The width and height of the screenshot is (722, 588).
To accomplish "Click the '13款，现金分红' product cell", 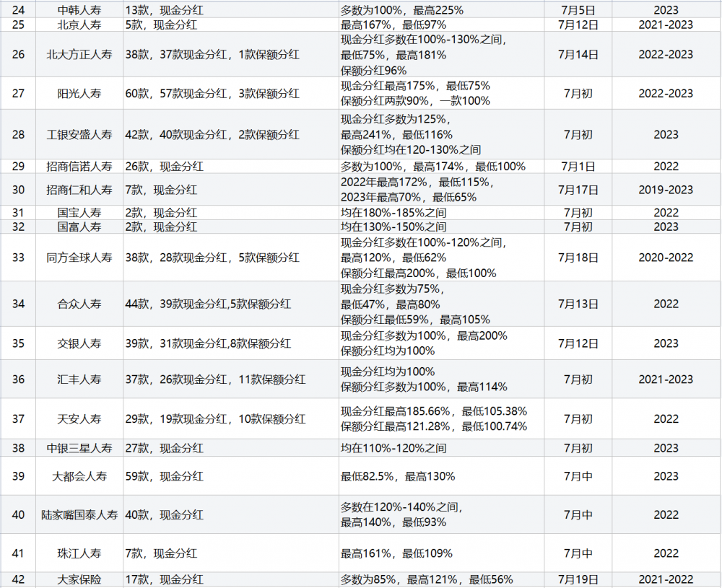I will 231,10.
